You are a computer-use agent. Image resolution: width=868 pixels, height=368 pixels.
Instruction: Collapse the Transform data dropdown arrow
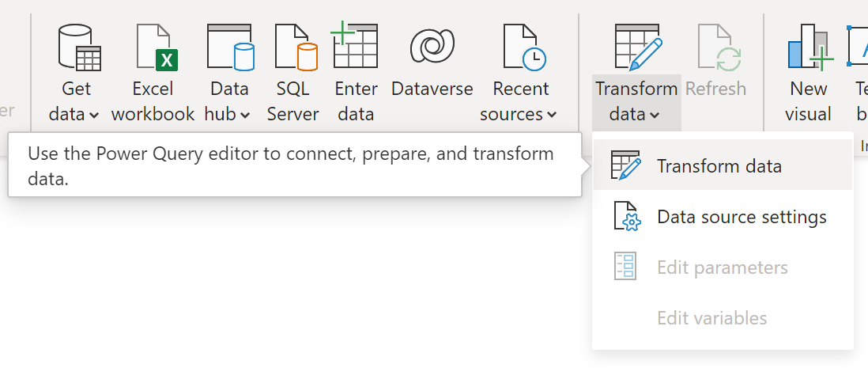(655, 116)
